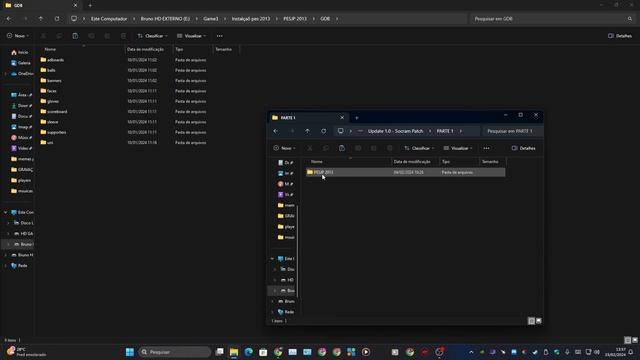This screenshot has height=360, width=640.
Task: Open the memes folder in GDB sidebar
Action: pyautogui.click(x=22, y=159)
